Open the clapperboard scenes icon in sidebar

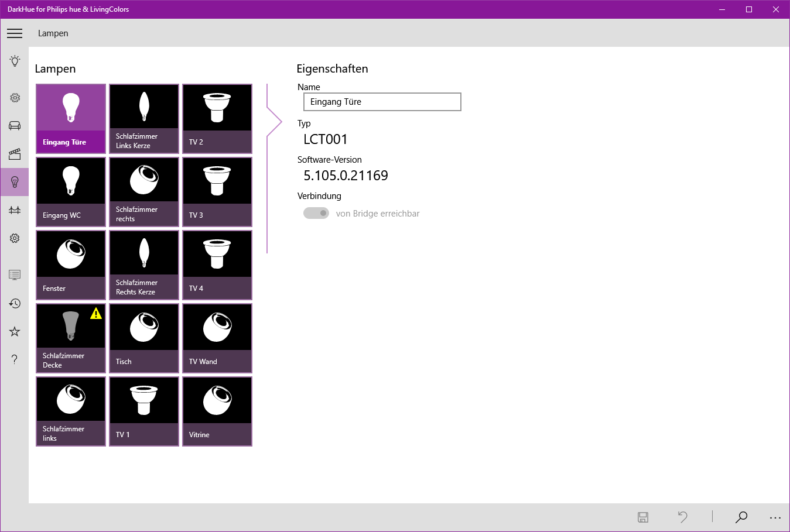(15, 154)
